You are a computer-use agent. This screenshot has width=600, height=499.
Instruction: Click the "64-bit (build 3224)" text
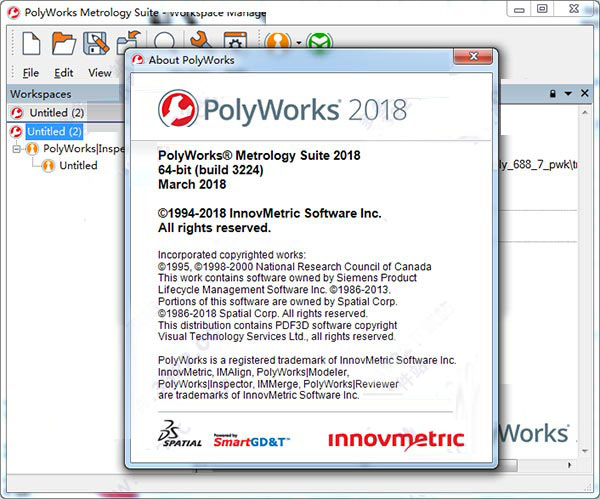point(210,170)
